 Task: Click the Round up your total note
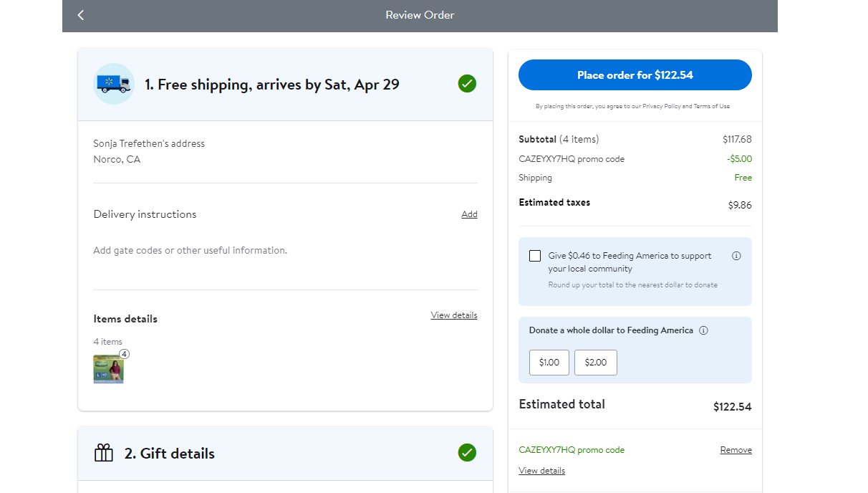tap(633, 284)
